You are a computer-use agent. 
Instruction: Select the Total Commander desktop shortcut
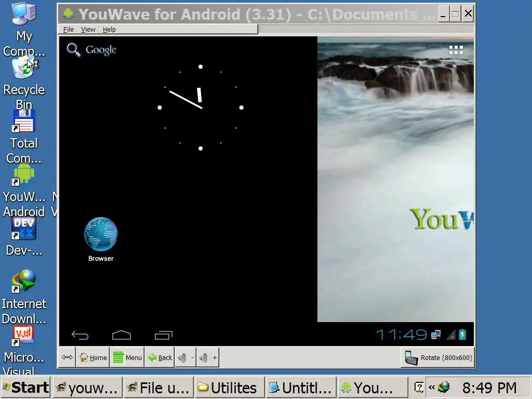point(24,137)
